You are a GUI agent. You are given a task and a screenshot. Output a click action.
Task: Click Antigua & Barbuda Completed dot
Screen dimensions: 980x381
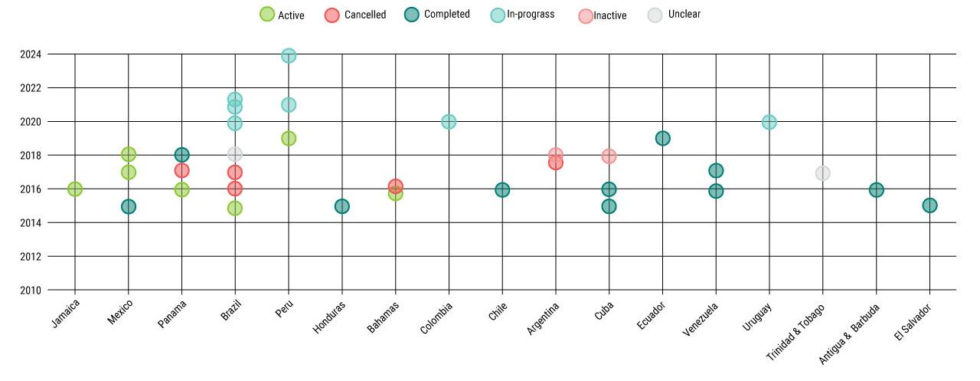[x=877, y=190]
